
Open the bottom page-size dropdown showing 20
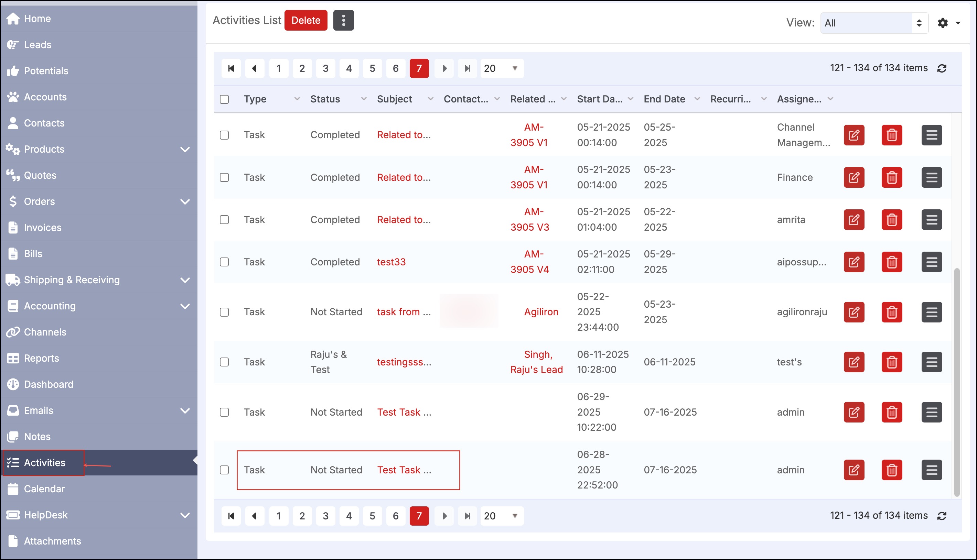tap(501, 516)
